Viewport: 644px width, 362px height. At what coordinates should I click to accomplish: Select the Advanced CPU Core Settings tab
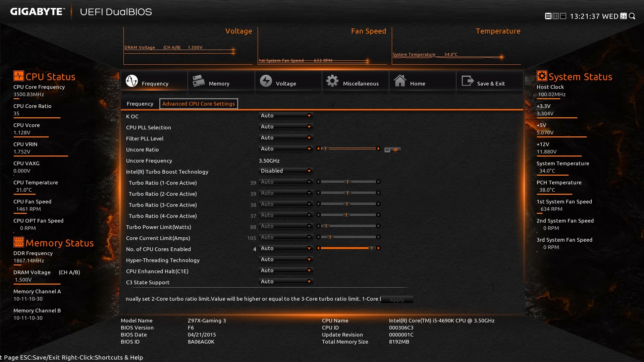click(199, 104)
